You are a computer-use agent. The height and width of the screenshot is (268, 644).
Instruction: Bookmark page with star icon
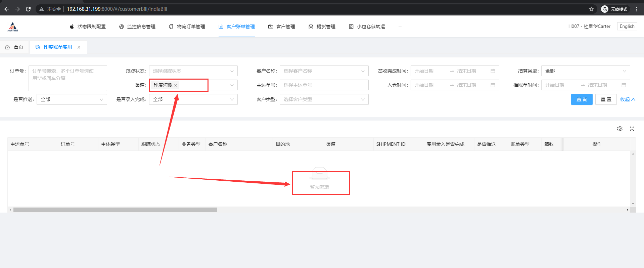(591, 9)
